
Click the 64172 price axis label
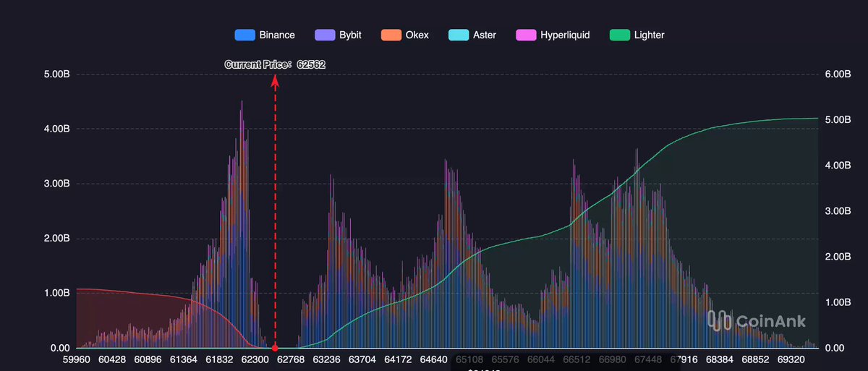[397, 359]
